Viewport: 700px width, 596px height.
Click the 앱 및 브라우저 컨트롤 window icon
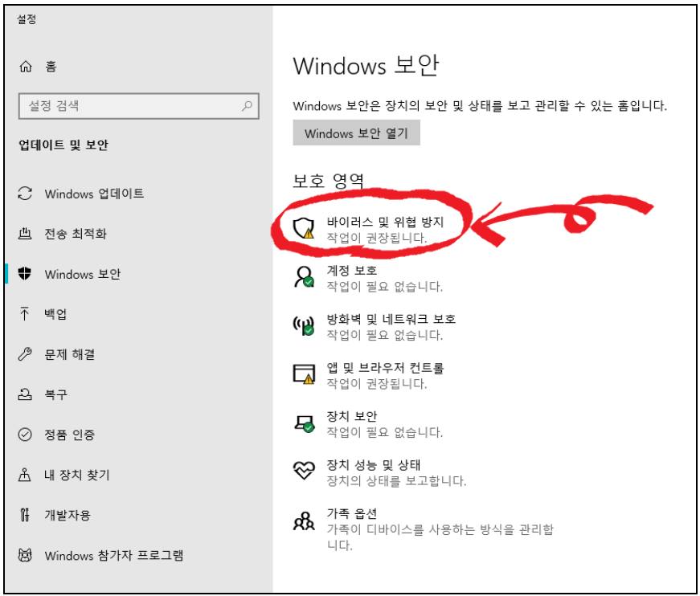pos(304,374)
